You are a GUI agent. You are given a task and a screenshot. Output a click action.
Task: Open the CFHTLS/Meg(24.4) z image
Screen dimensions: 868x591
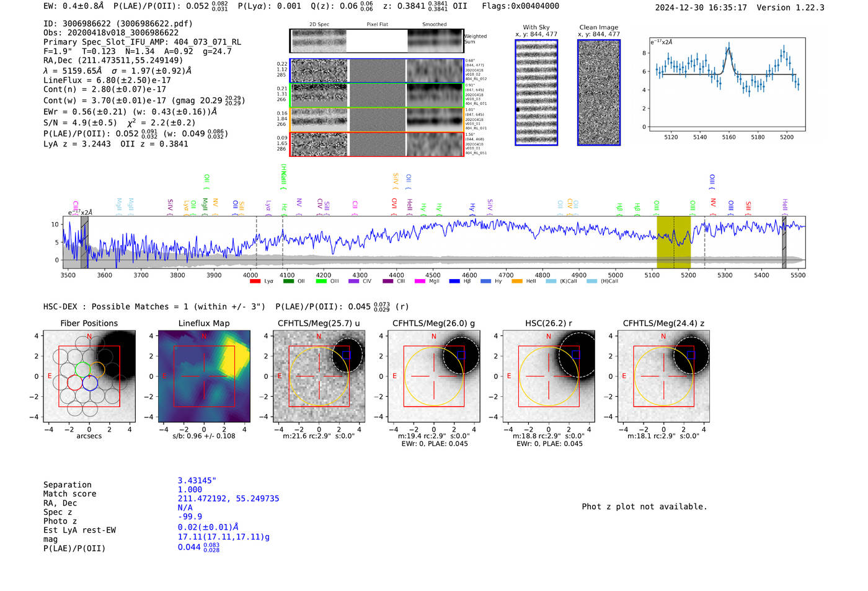pos(663,376)
